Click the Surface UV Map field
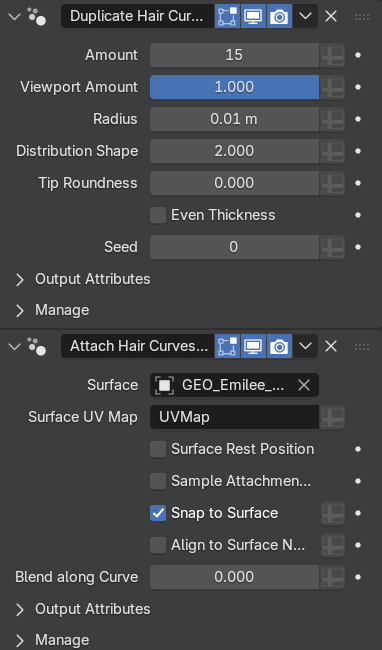The image size is (382, 650). 234,417
